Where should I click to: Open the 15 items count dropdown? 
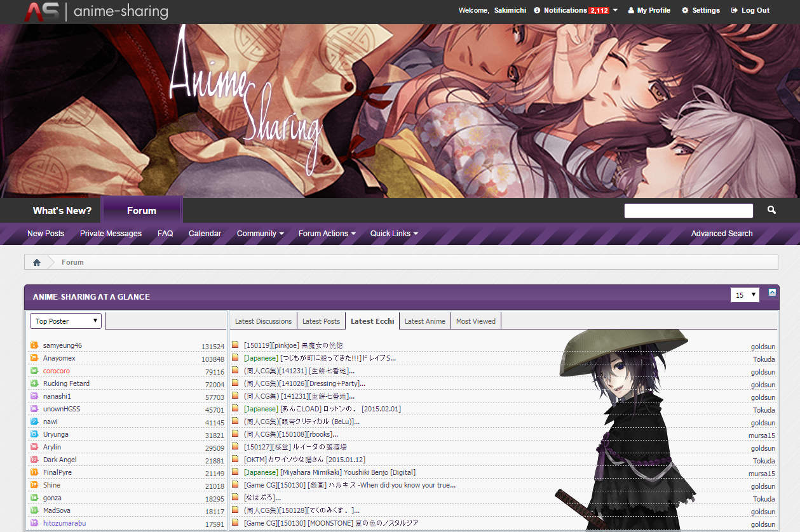(745, 295)
